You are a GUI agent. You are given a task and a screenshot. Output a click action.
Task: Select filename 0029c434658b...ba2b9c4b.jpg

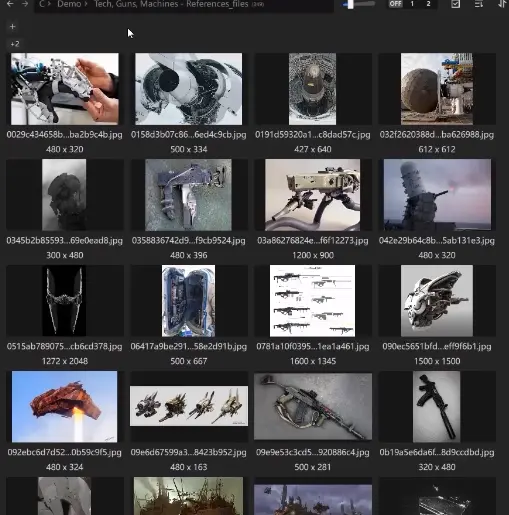(65, 135)
